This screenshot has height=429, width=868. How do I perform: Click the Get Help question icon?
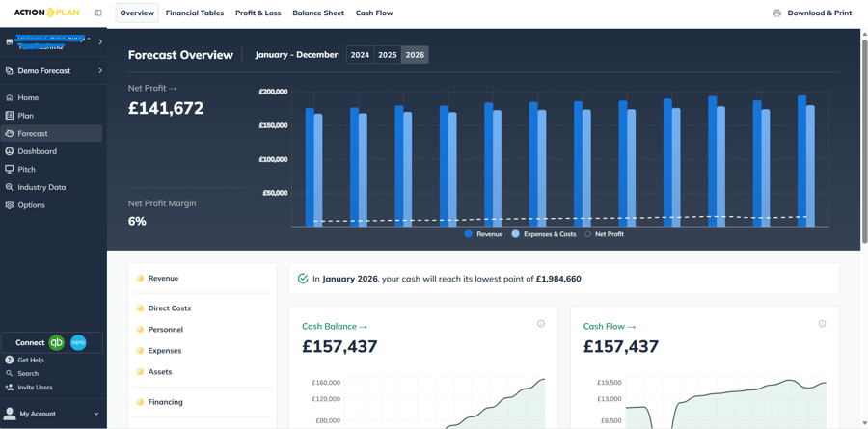(9, 360)
